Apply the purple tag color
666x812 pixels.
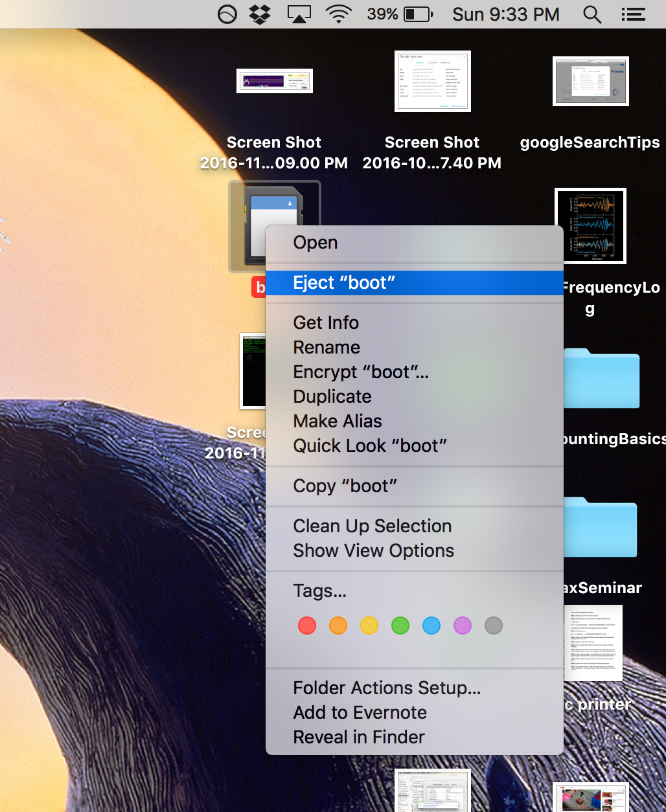(463, 626)
